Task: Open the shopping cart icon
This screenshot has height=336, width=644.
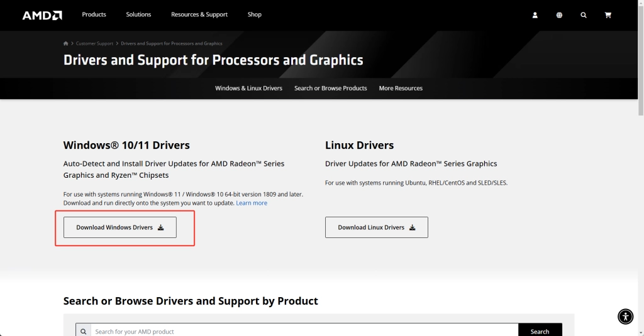Action: (x=608, y=15)
